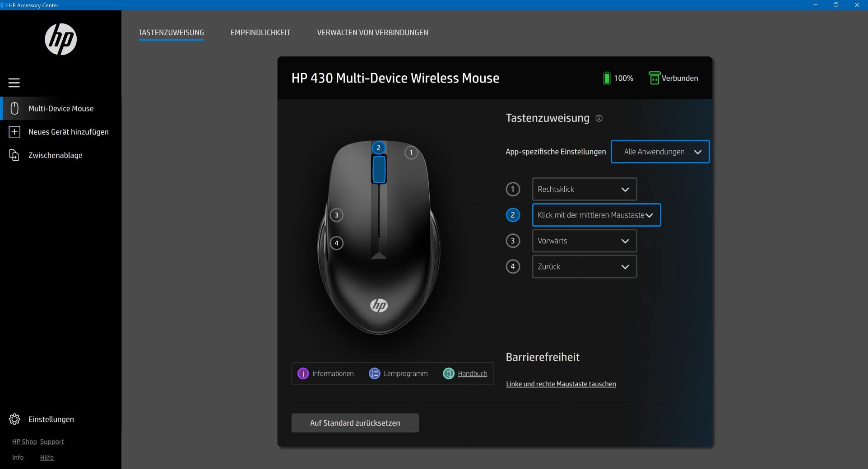The height and width of the screenshot is (469, 868).
Task: Click the green Verbunden connection icon
Action: pos(654,78)
